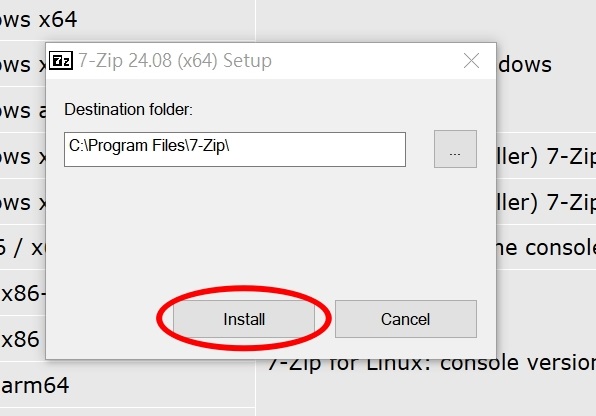
Task: Click the '5 / x' row left of dialog
Action: pyautogui.click(x=22, y=248)
